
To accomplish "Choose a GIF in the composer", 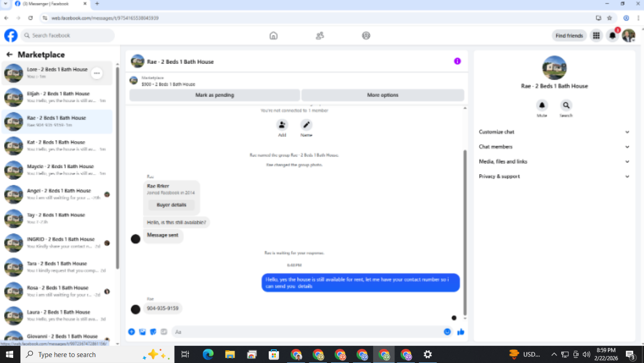I will tap(164, 332).
